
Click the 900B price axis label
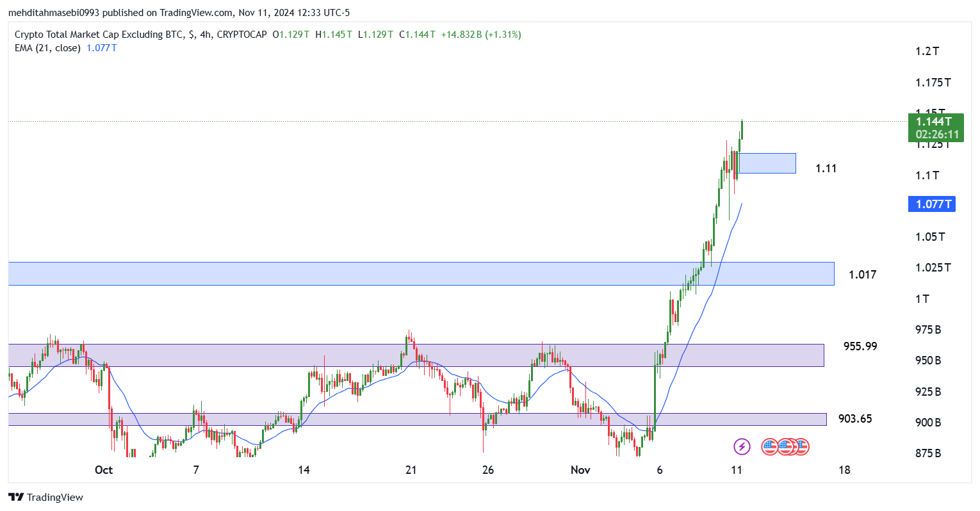pos(928,423)
